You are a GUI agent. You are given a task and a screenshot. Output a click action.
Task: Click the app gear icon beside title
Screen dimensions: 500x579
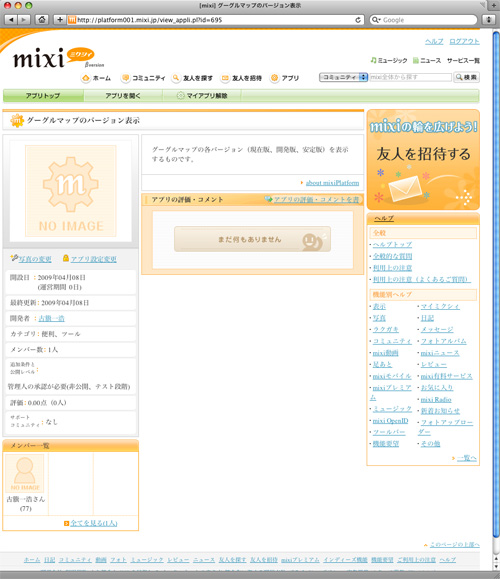pos(17,120)
